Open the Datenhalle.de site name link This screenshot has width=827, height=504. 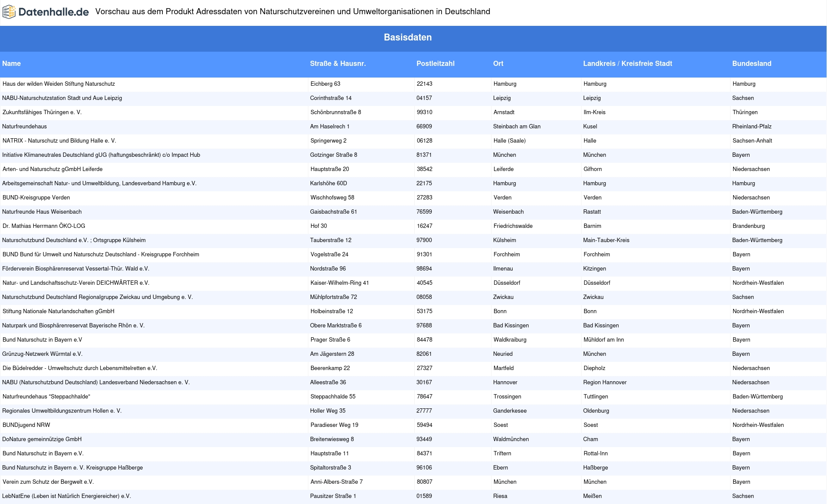coord(53,12)
